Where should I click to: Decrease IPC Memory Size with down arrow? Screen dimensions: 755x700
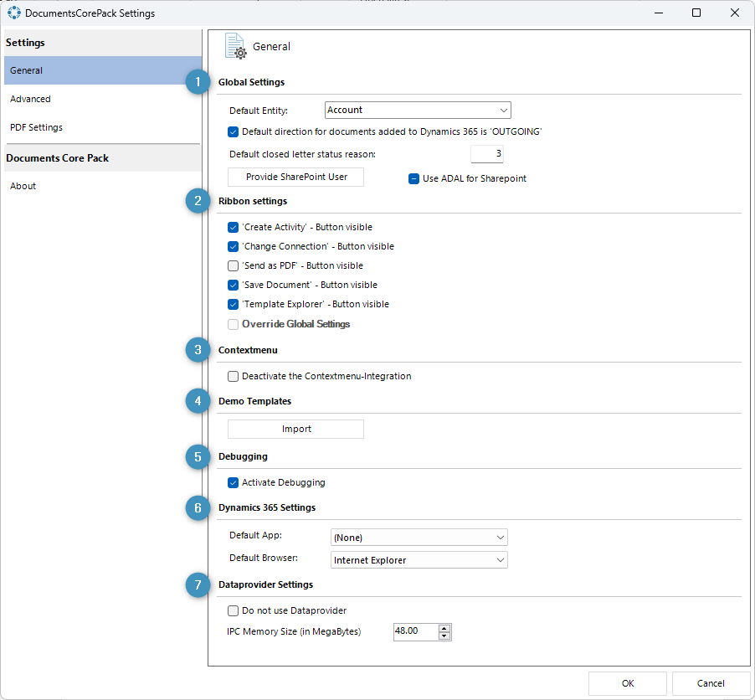click(444, 636)
